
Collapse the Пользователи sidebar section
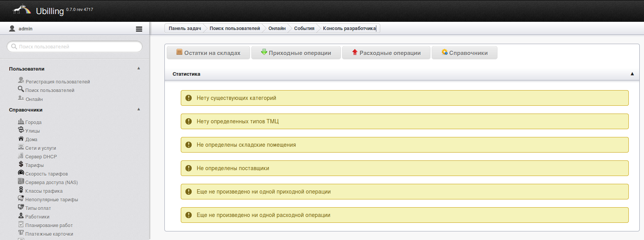click(x=139, y=68)
